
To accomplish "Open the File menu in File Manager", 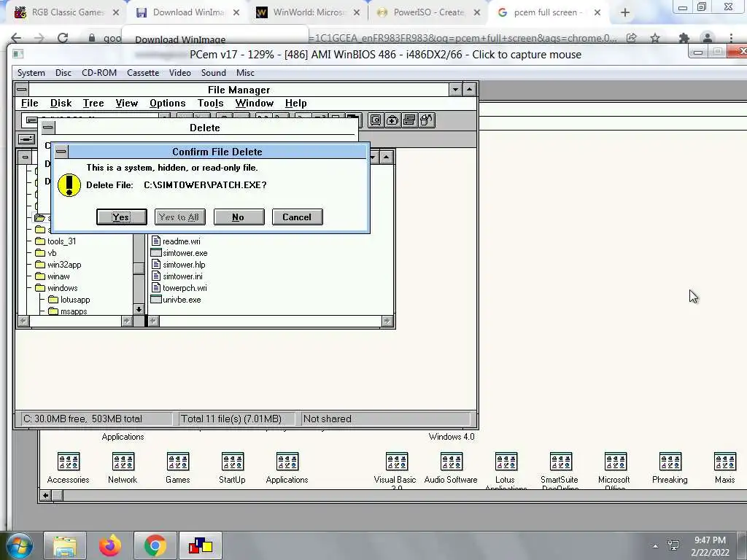I will click(x=29, y=104).
